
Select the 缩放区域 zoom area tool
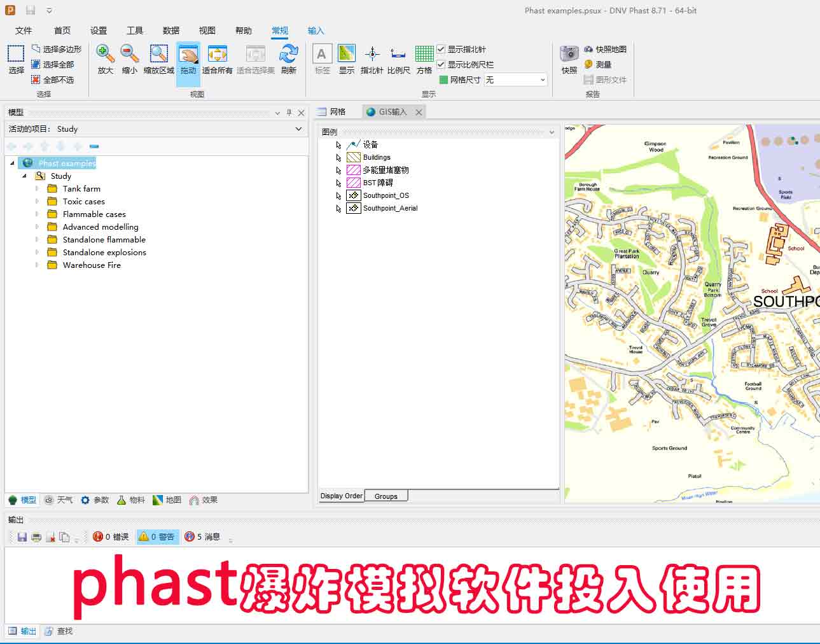158,59
